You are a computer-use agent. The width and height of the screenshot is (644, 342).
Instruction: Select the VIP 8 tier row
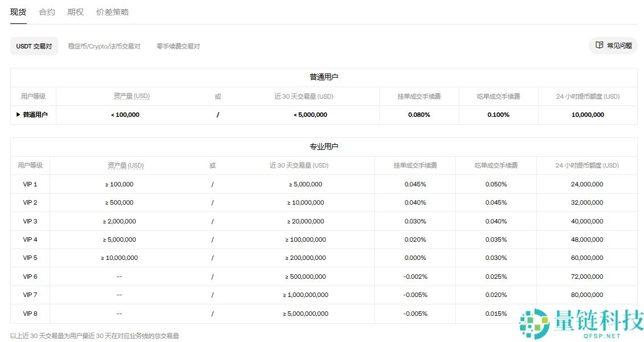click(30, 313)
